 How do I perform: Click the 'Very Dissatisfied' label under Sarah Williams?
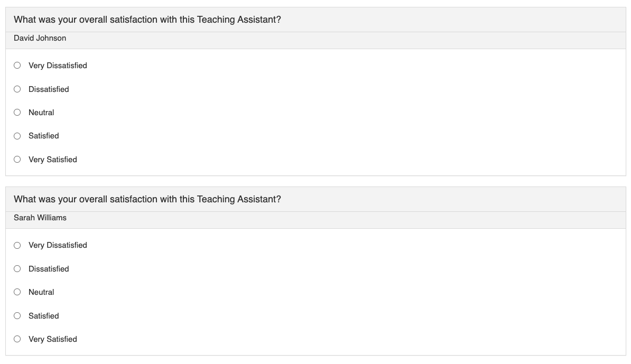(58, 245)
